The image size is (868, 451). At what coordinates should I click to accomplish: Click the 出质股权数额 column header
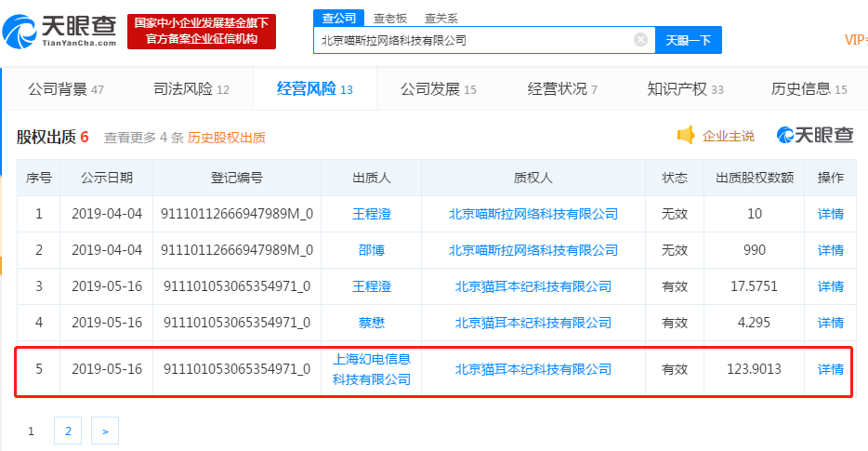pyautogui.click(x=754, y=178)
